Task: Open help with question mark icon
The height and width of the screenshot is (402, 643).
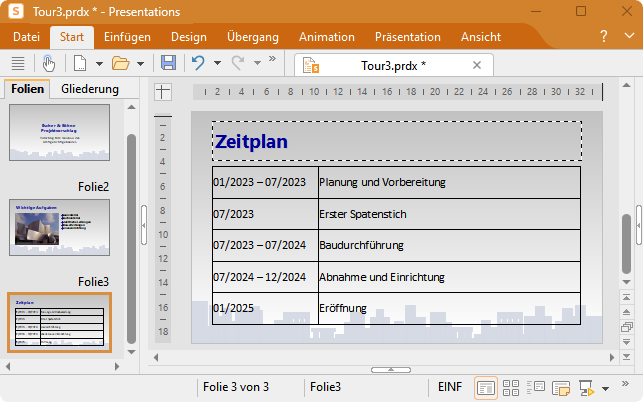Action: click(603, 36)
